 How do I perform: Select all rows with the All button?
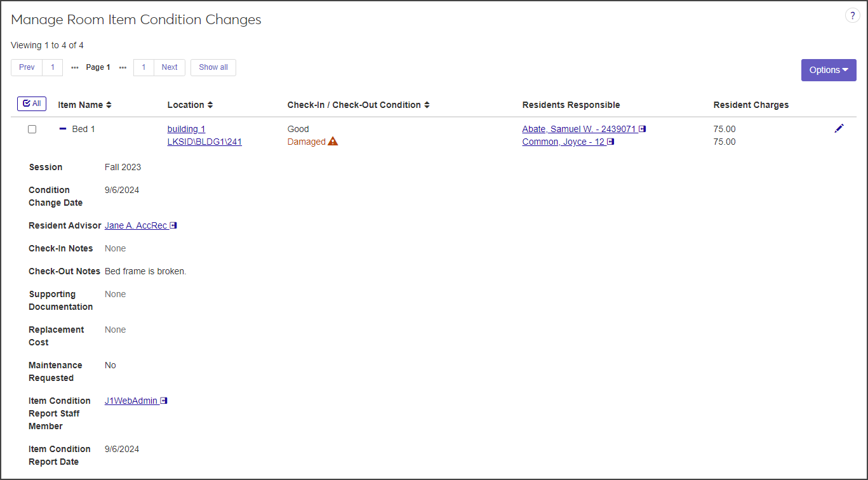(x=32, y=104)
